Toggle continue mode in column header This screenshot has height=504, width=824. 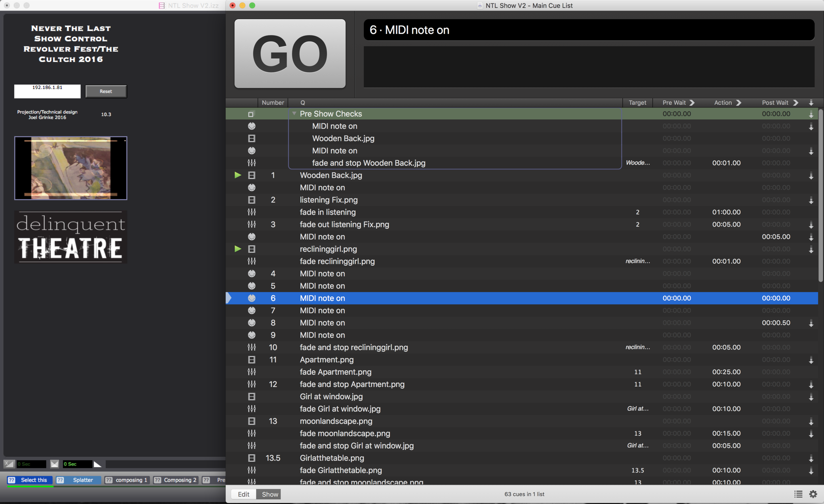click(x=811, y=103)
